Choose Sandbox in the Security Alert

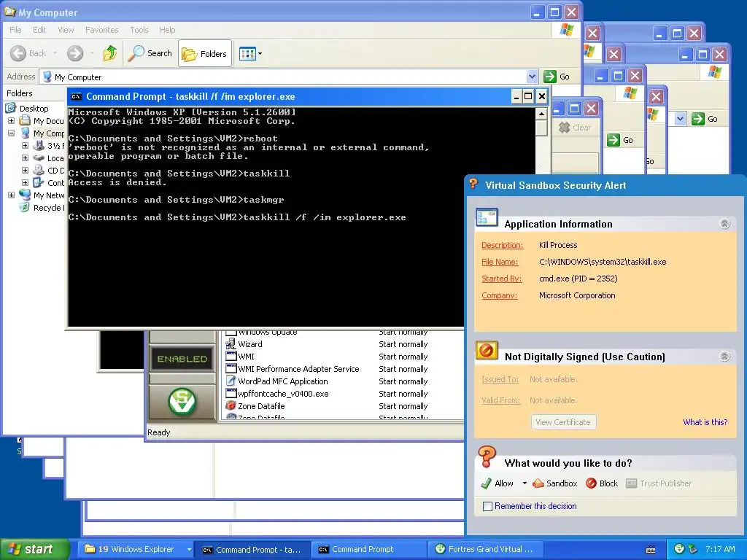[x=555, y=483]
